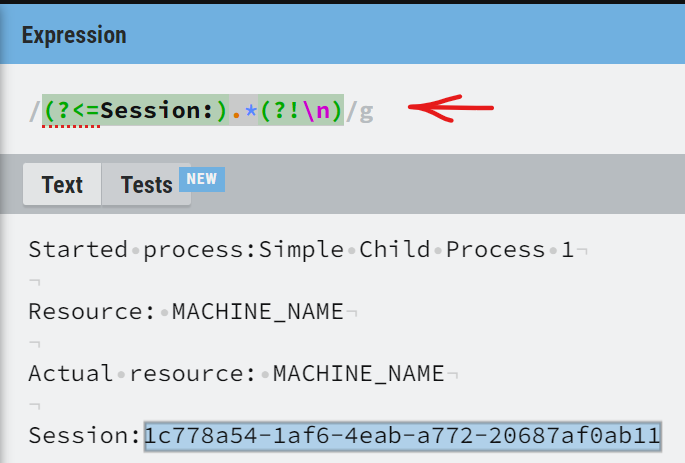Click the highlighted session ID match

pos(402,436)
